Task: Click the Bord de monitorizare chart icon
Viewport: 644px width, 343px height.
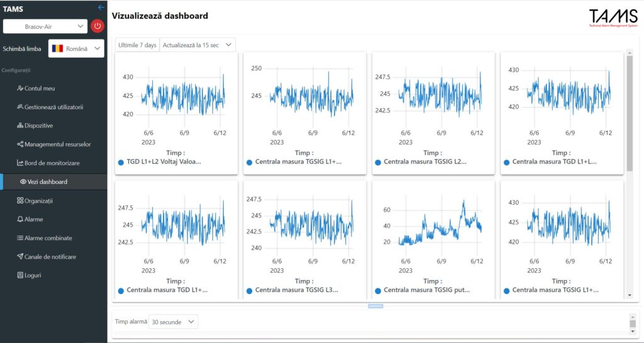Action: [20, 163]
